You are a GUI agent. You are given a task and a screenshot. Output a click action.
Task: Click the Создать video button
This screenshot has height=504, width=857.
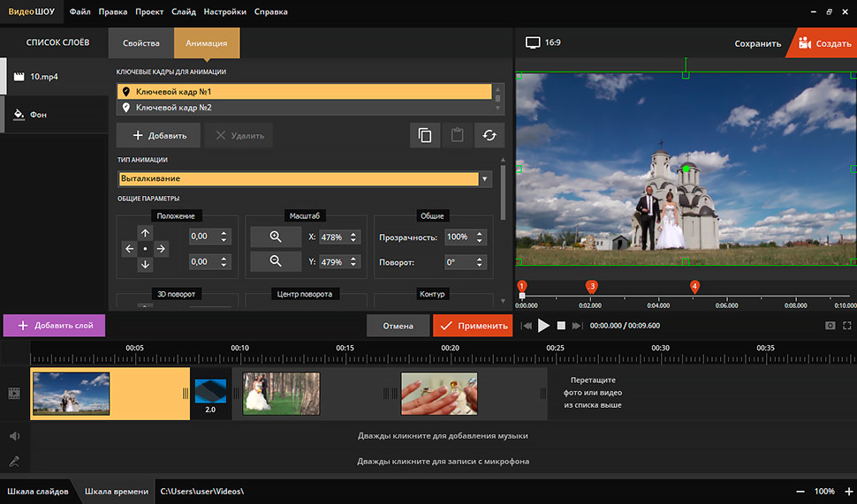pyautogui.click(x=823, y=43)
